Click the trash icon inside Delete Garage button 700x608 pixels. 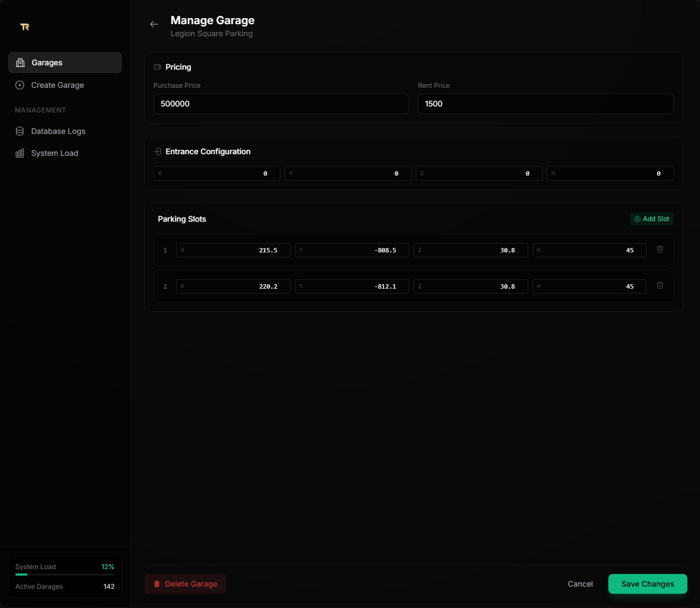click(157, 584)
